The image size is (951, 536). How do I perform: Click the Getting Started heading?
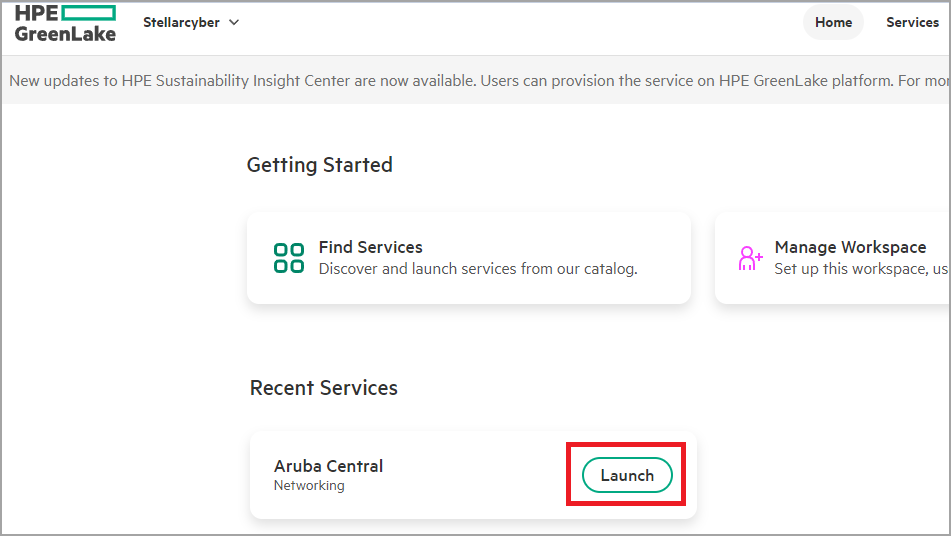click(319, 165)
